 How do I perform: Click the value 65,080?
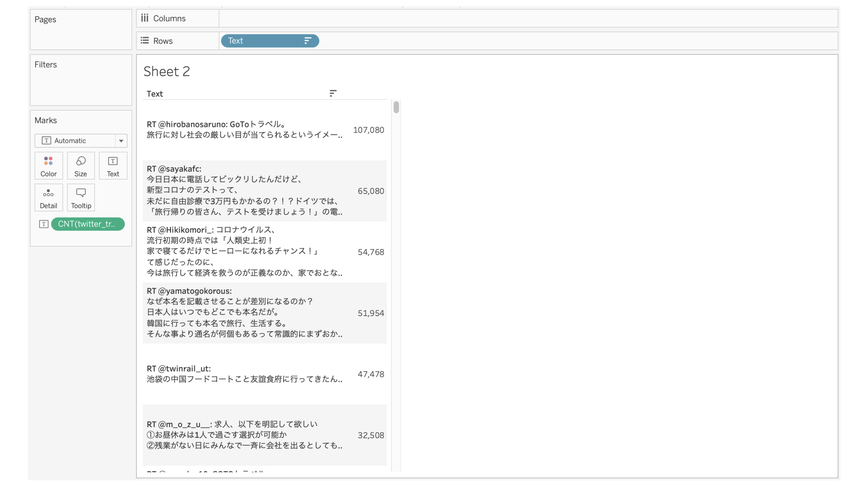point(371,191)
